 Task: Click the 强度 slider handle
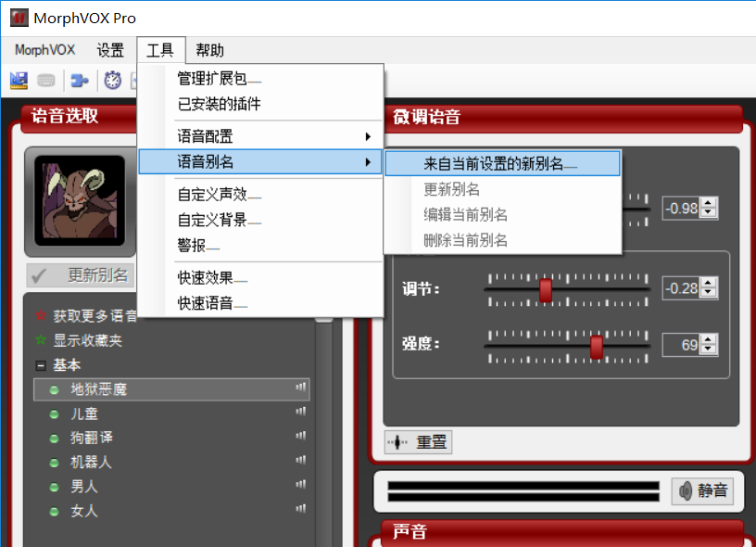click(x=597, y=347)
